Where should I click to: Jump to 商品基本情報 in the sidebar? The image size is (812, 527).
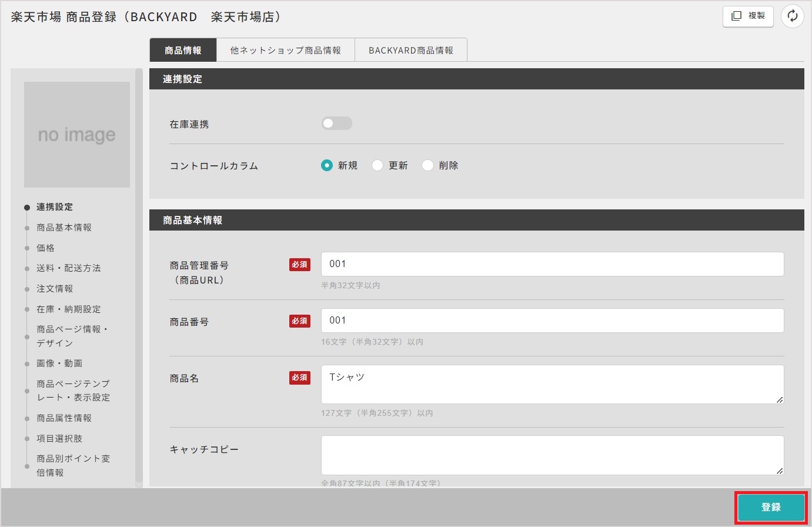[x=64, y=228]
